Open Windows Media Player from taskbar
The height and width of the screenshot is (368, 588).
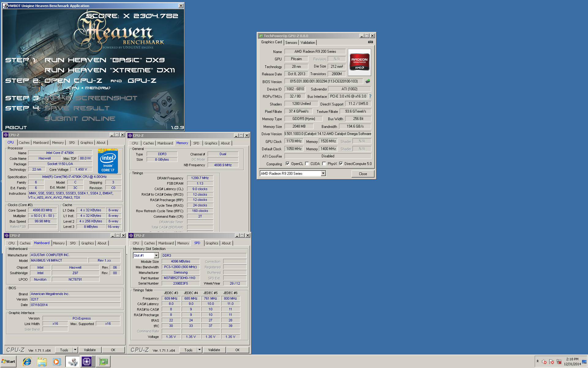pos(57,362)
